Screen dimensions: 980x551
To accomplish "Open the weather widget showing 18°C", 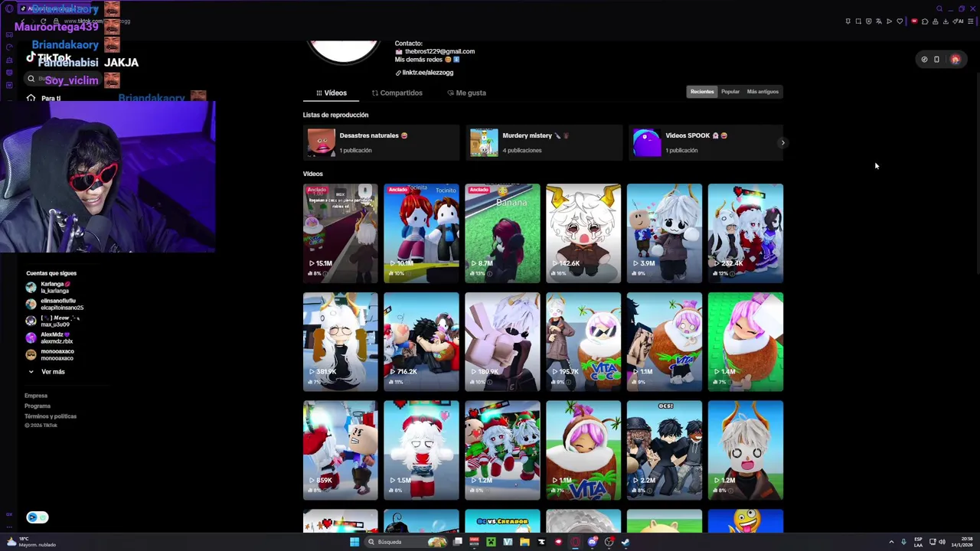I will pyautogui.click(x=31, y=542).
